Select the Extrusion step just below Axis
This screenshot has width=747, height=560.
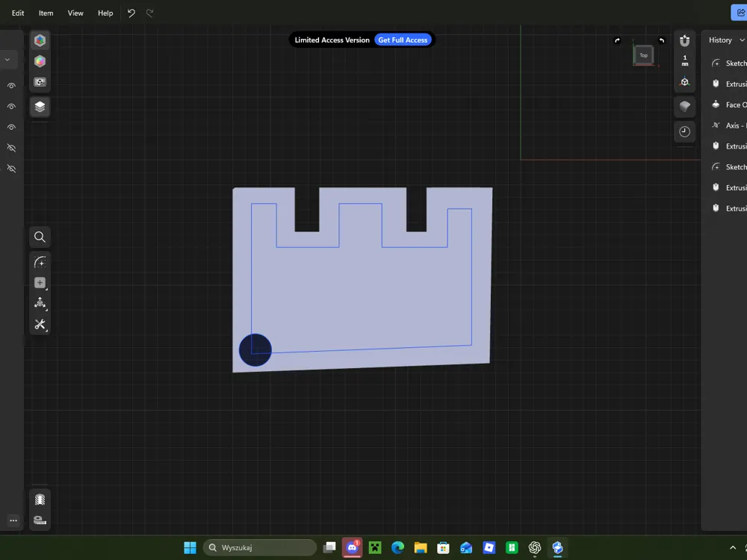[728, 146]
